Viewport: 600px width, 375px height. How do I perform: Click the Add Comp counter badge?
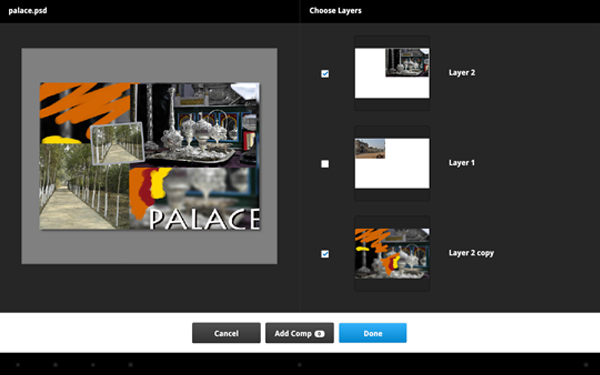point(320,334)
